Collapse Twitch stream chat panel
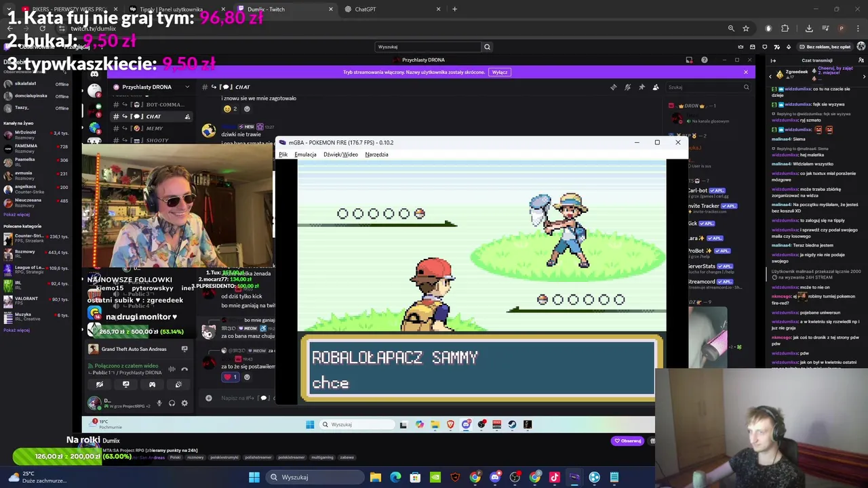 pos(773,60)
